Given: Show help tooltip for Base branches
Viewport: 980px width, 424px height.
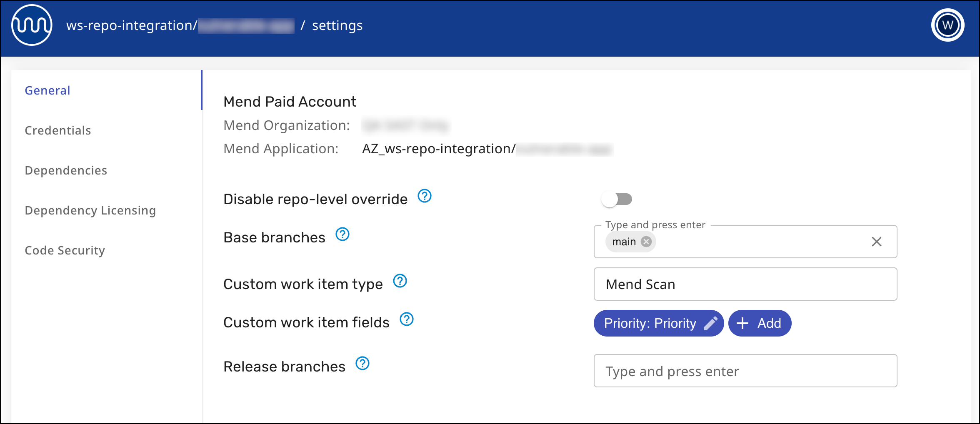Looking at the screenshot, I should click(342, 234).
